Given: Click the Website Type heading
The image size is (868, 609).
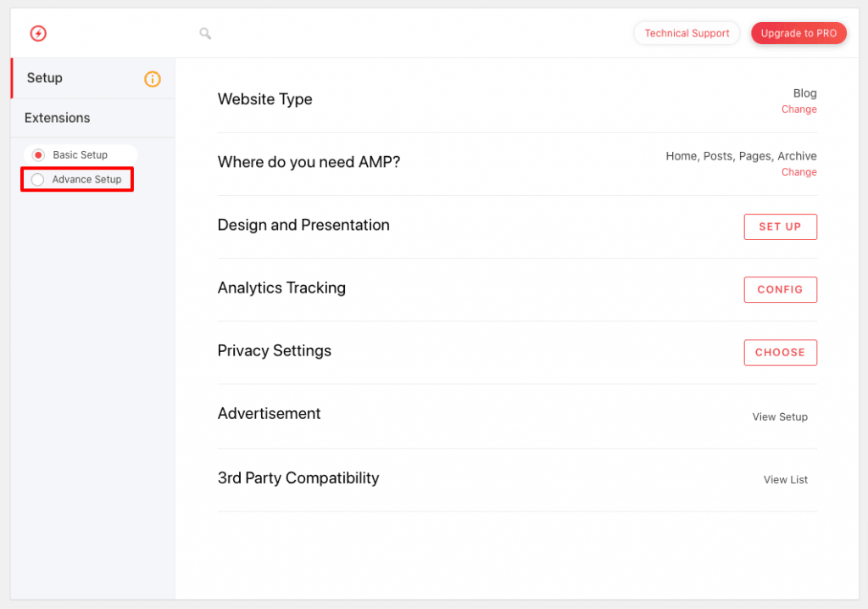Looking at the screenshot, I should (x=264, y=99).
